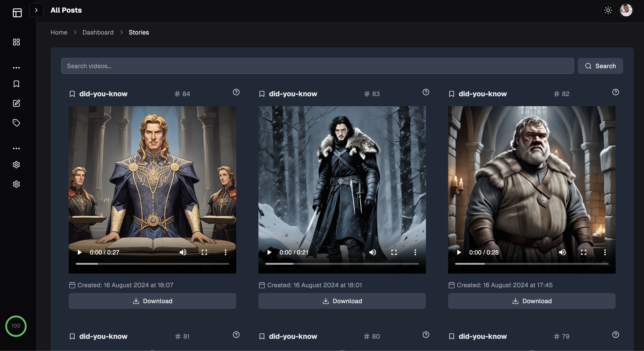Open more options menu on post #84 video
This screenshot has width=644, height=351.
226,252
